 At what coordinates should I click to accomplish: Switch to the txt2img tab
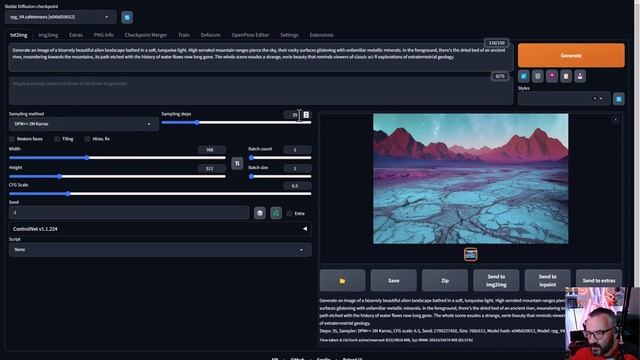point(19,35)
